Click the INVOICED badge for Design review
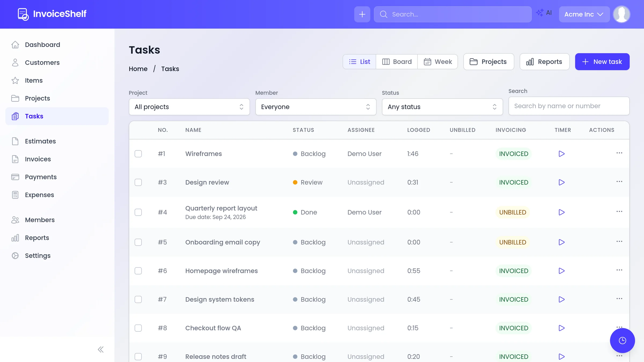The height and width of the screenshot is (362, 644). [x=514, y=182]
